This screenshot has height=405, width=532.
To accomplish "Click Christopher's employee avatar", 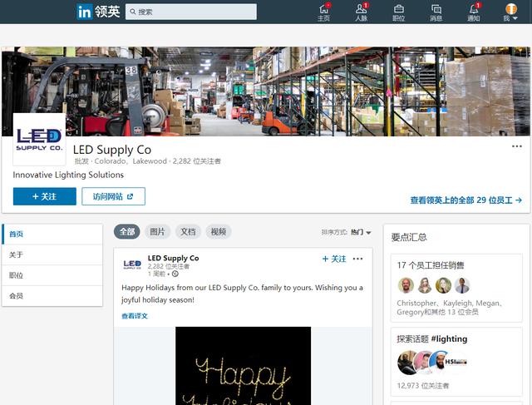I will click(406, 285).
